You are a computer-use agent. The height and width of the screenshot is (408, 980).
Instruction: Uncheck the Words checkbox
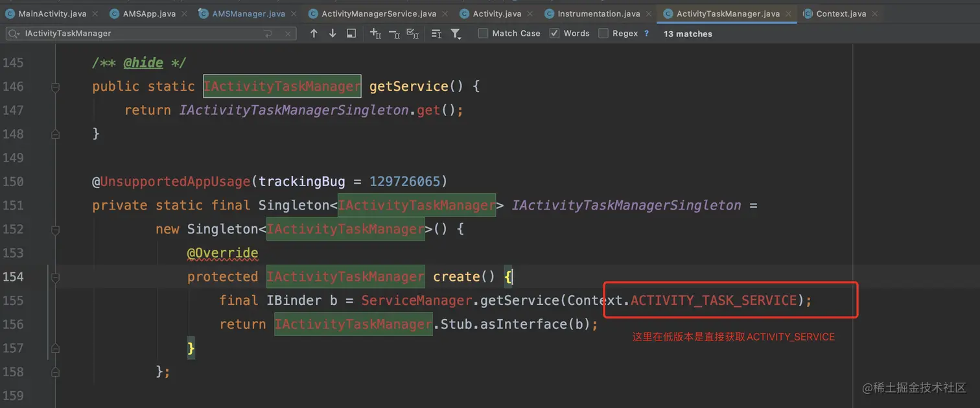[x=554, y=33]
